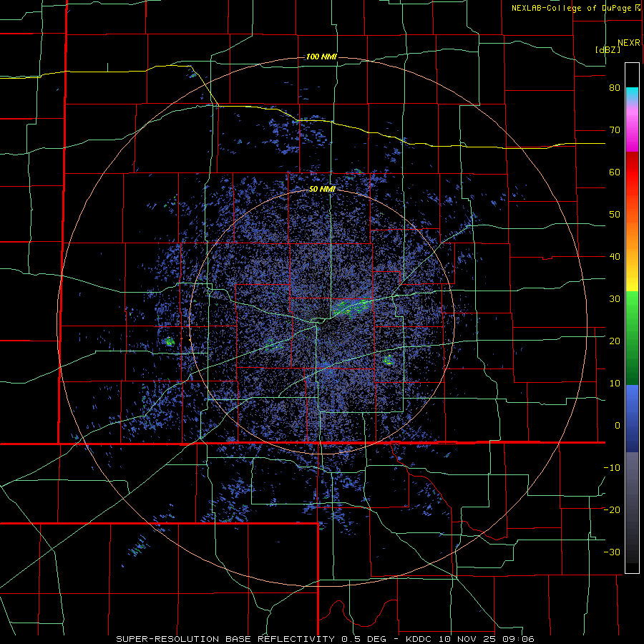The image size is (644, 644).
Task: Click the -10 value on the dBZ scale
Action: point(612,468)
